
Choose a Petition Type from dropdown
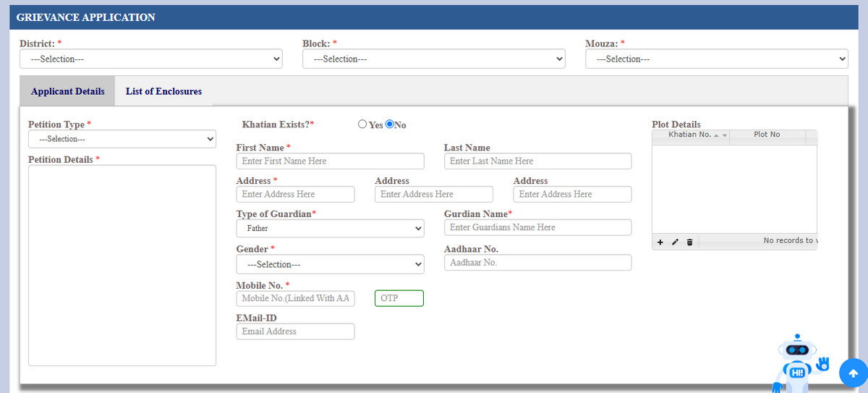click(x=122, y=139)
